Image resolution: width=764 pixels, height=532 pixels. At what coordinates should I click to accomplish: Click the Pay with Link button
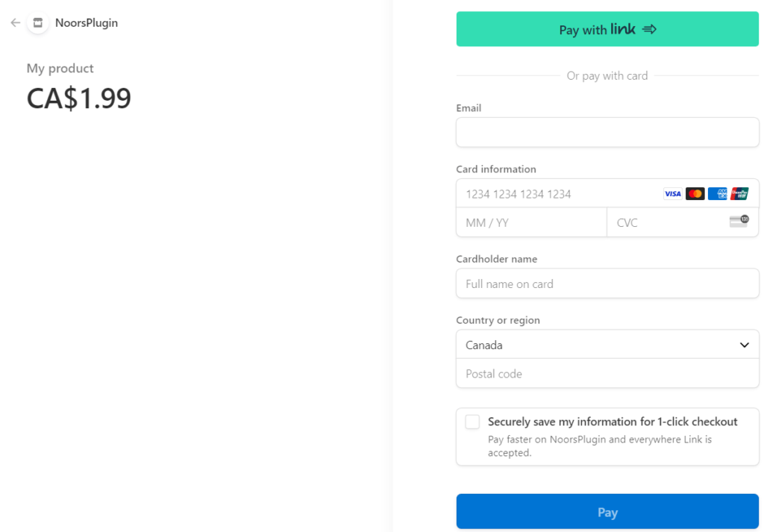coord(607,28)
